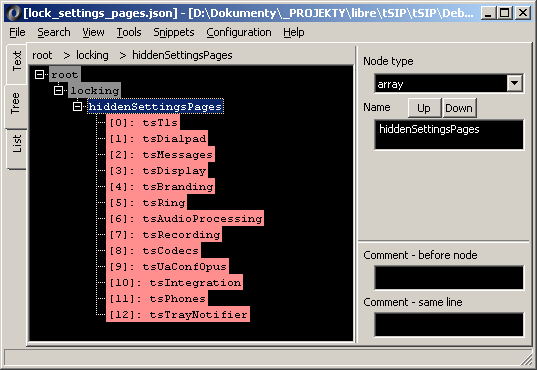The height and width of the screenshot is (370, 537).
Task: Select the hiddenSettingsPages tree node
Action: (155, 107)
